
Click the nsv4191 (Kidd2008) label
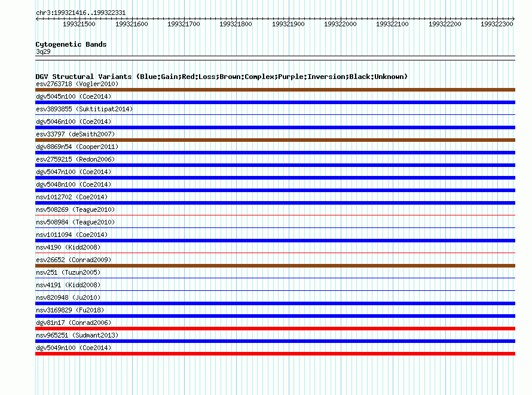pos(68,285)
